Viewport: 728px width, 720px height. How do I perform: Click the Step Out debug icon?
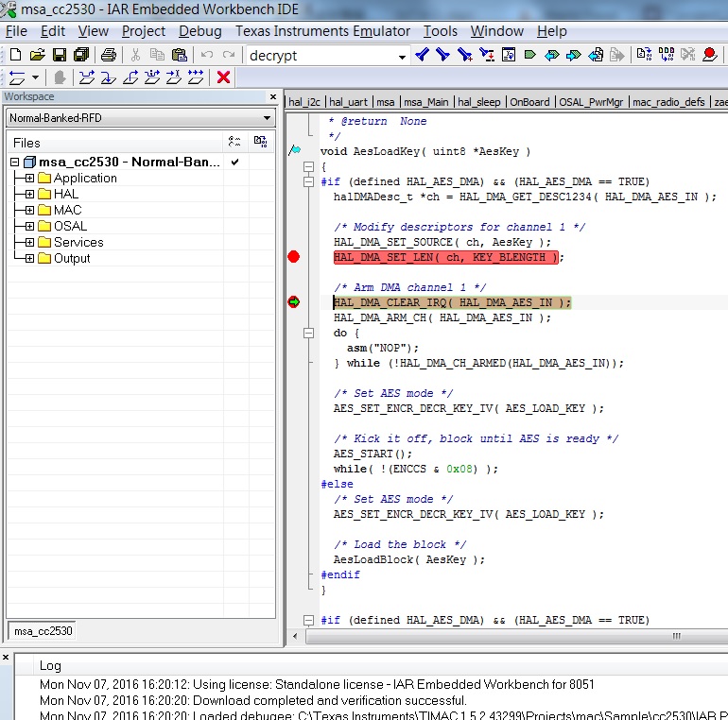(x=131, y=77)
